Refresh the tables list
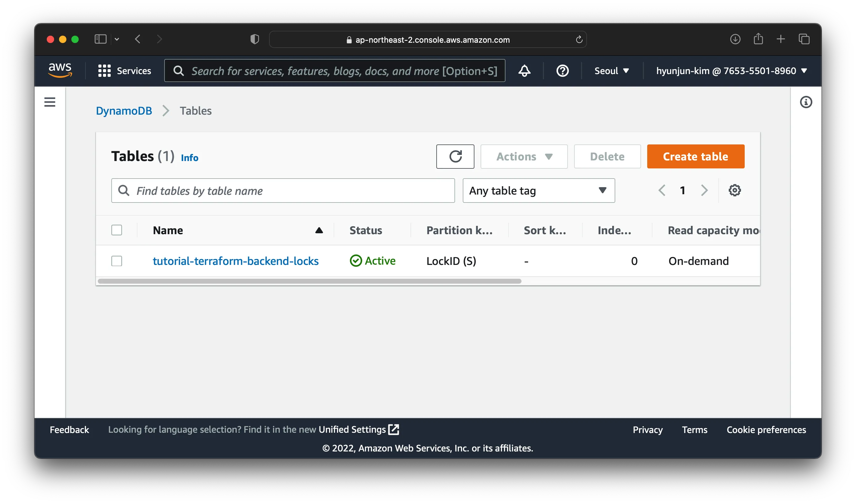Image resolution: width=856 pixels, height=504 pixels. click(x=455, y=156)
